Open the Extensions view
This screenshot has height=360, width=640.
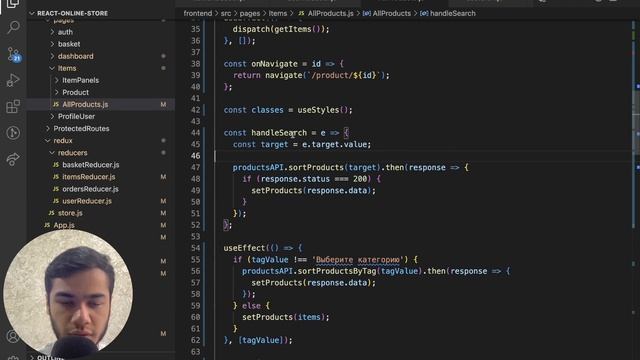13,107
